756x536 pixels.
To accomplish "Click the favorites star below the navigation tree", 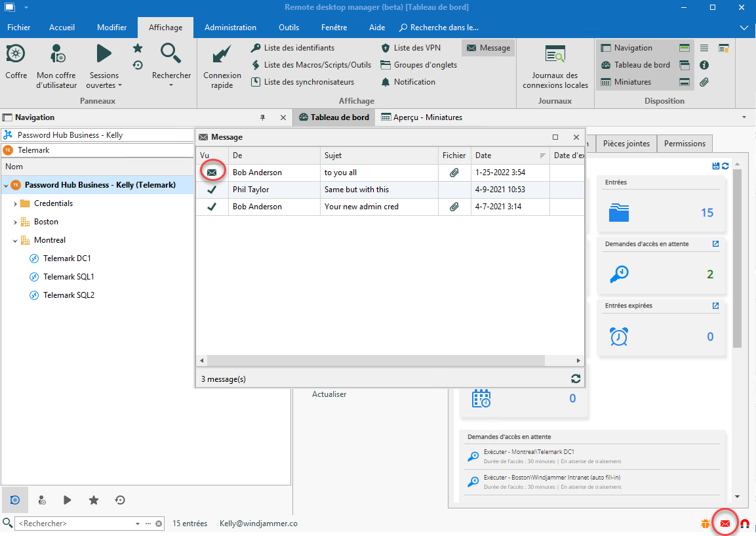I will pos(94,500).
